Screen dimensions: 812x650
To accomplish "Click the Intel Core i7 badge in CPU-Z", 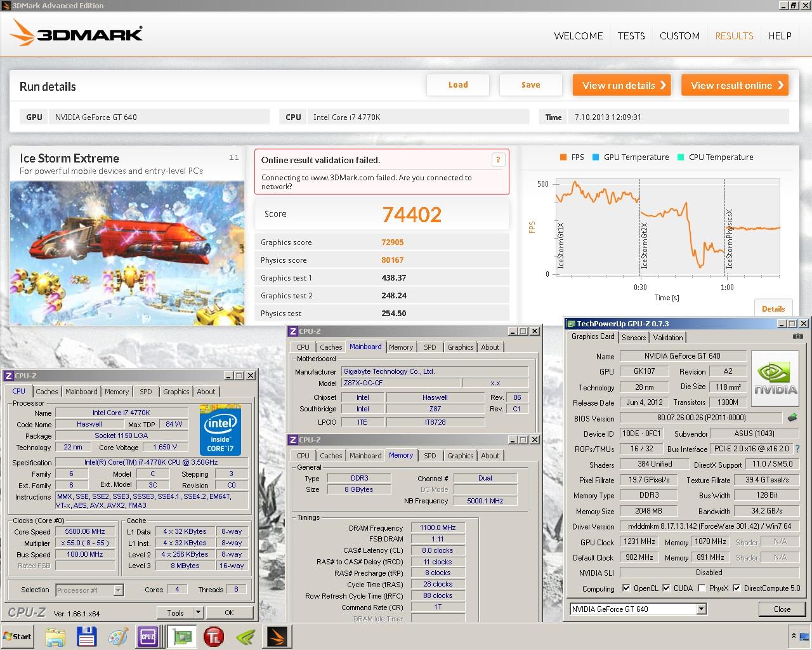I will pyautogui.click(x=220, y=430).
